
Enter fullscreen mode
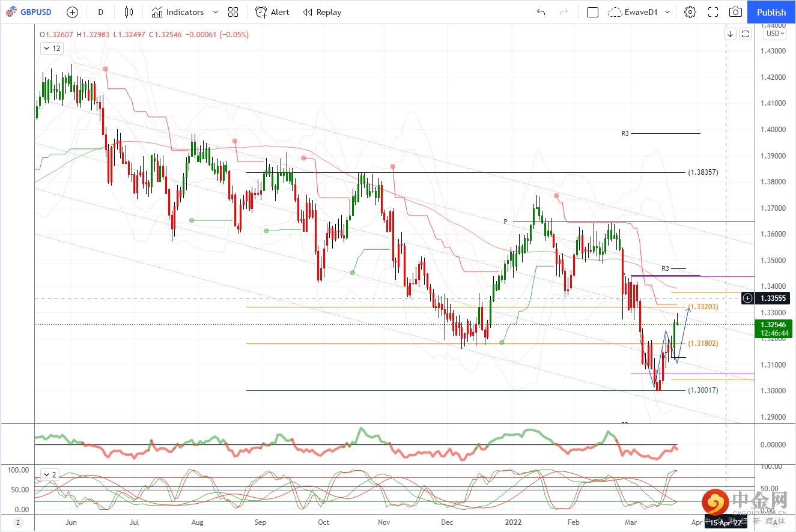[713, 12]
